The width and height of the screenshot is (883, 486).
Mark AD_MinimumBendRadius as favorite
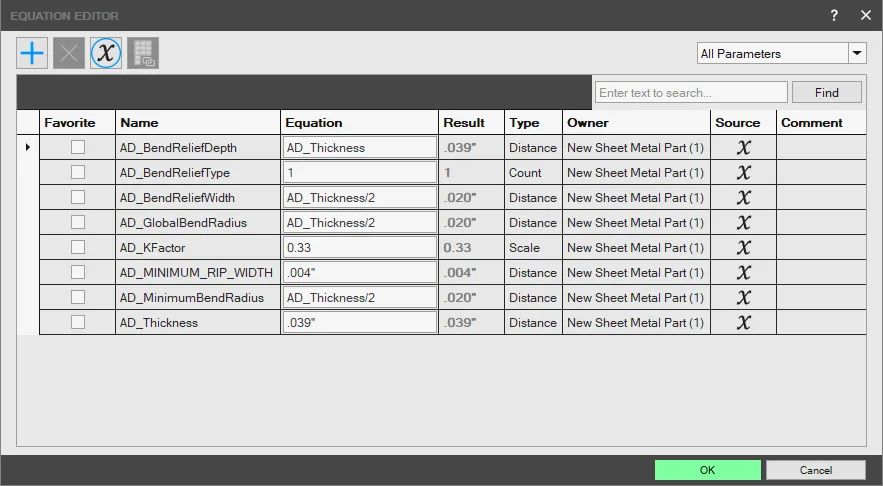(x=78, y=297)
